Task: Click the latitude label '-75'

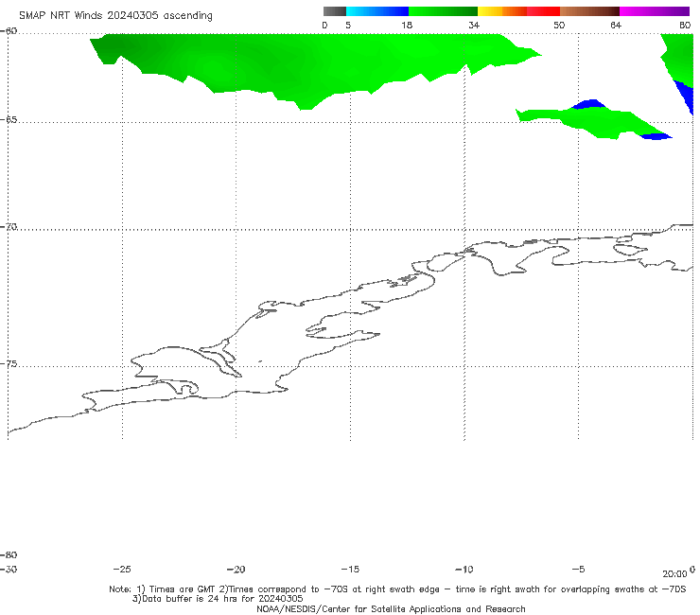Action: point(9,364)
